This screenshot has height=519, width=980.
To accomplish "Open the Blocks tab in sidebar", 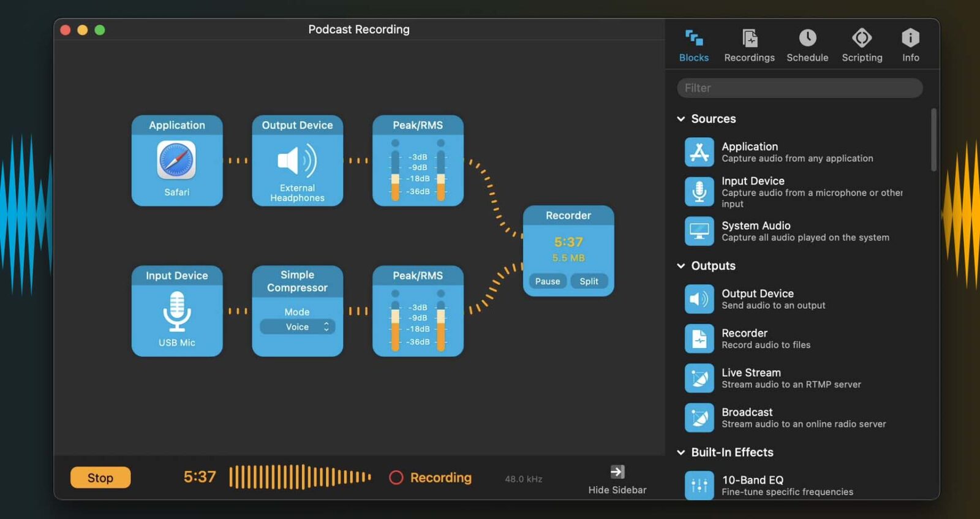I will click(693, 45).
